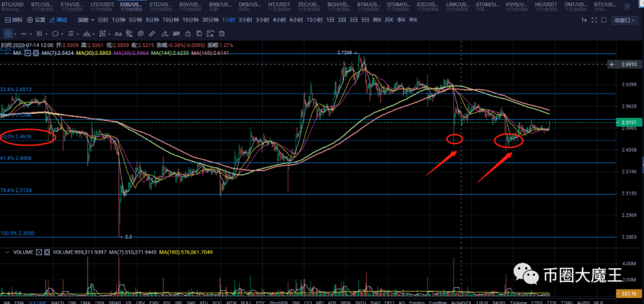Open the HT/USDT pair tab
This screenshot has width=644, height=304.
coord(278,6)
